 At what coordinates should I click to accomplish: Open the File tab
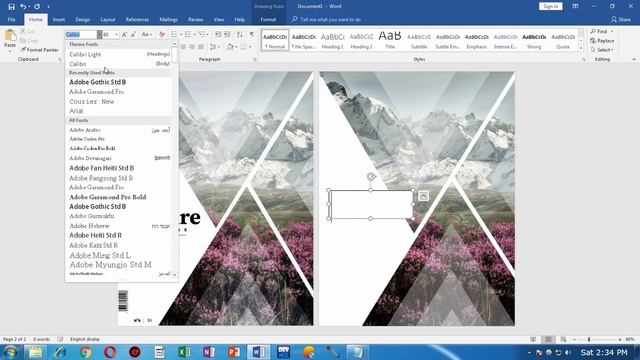[11, 20]
